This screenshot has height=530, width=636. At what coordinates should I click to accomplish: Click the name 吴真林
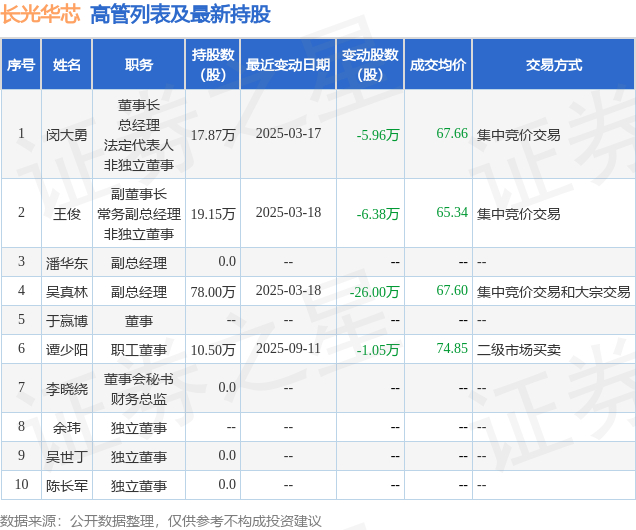click(x=67, y=292)
